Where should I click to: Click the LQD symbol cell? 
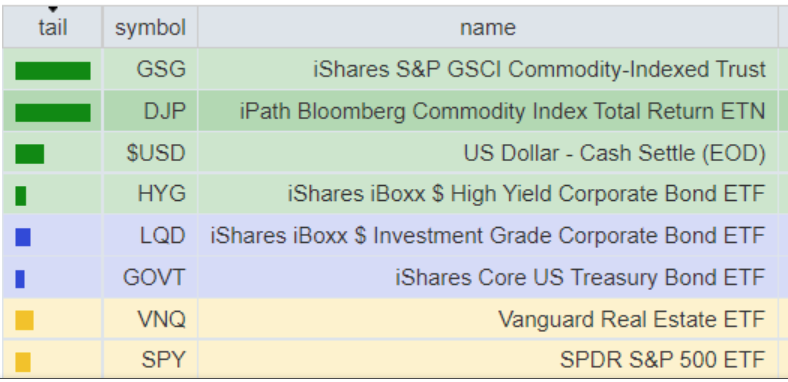click(150, 236)
